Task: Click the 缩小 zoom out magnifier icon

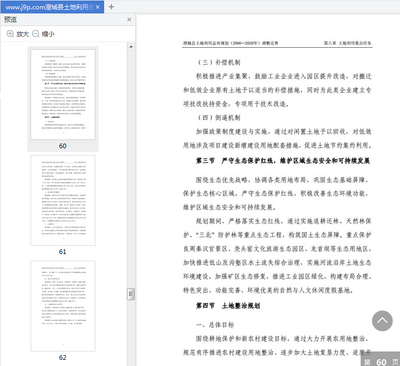Action: pos(36,34)
